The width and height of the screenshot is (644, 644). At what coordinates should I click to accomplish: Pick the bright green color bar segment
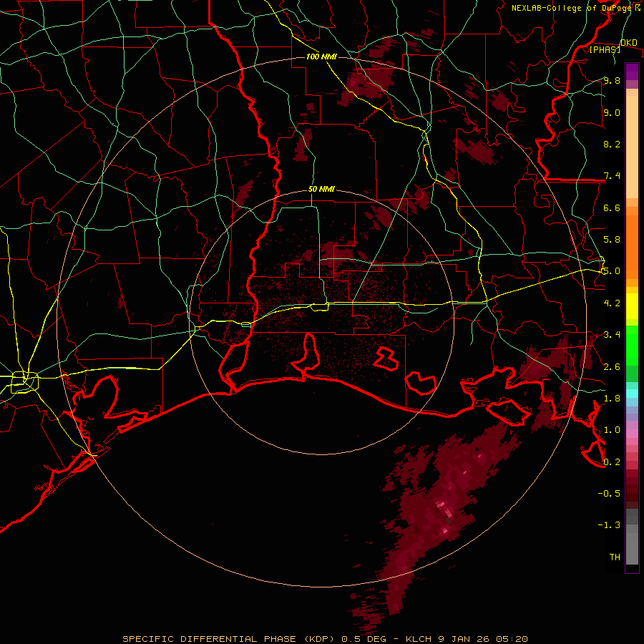[x=632, y=346]
